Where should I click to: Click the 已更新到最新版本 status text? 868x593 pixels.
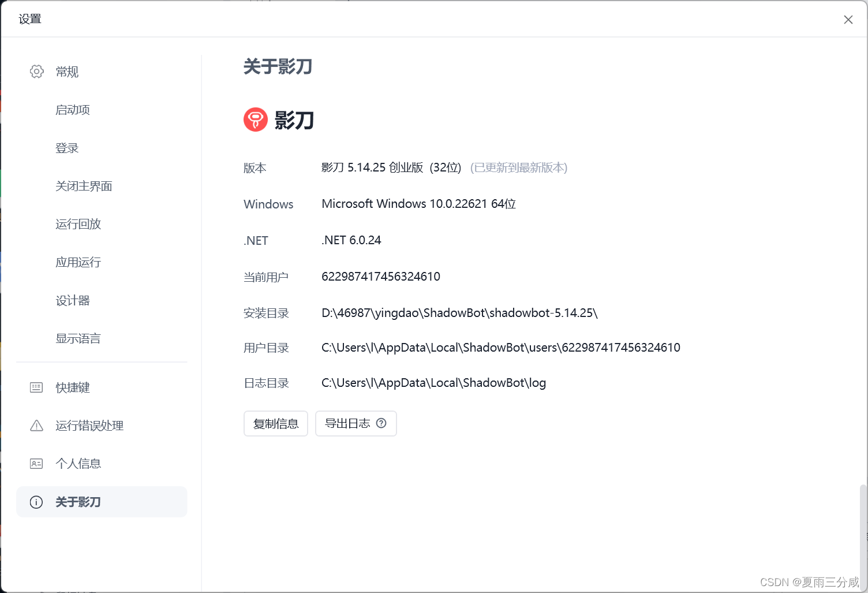pos(519,167)
